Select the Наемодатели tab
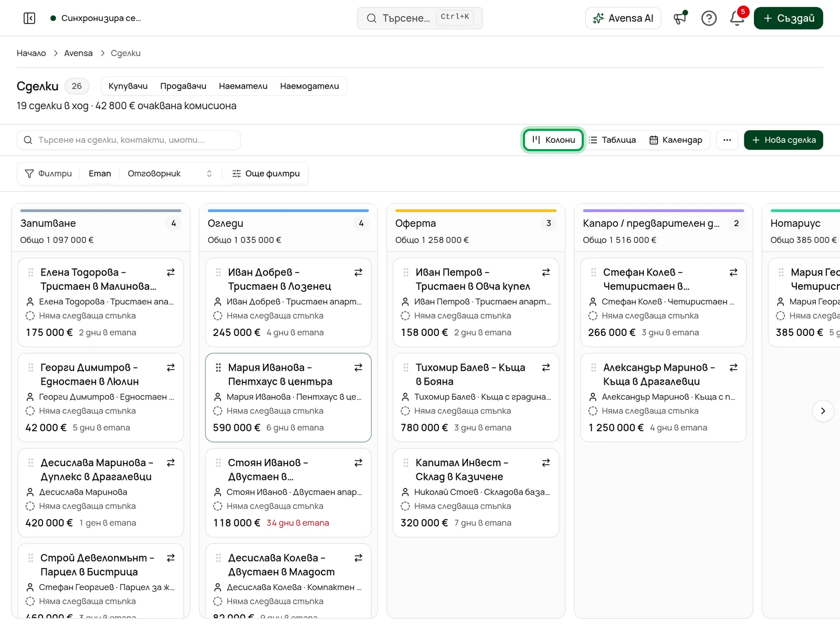The width and height of the screenshot is (840, 630). (x=310, y=86)
